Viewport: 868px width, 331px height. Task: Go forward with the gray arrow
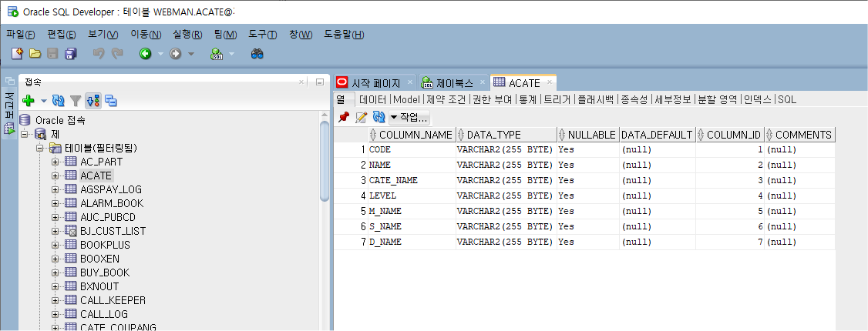(x=176, y=54)
